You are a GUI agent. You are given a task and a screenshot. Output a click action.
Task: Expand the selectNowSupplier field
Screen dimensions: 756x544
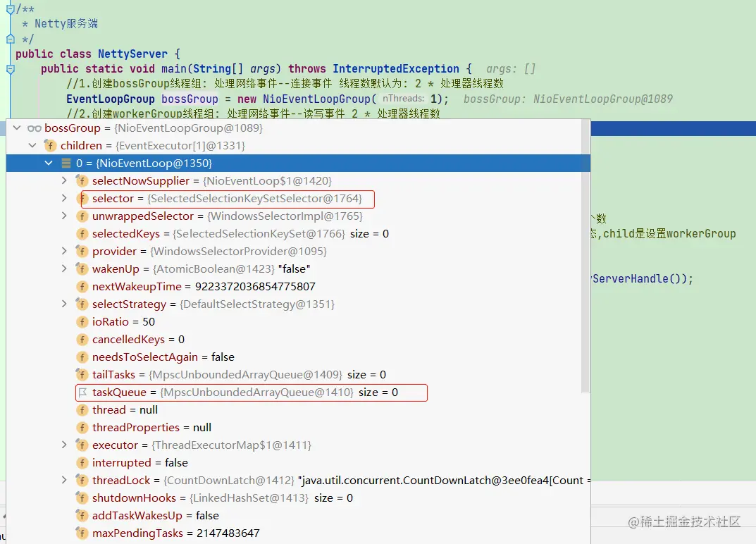coord(64,180)
